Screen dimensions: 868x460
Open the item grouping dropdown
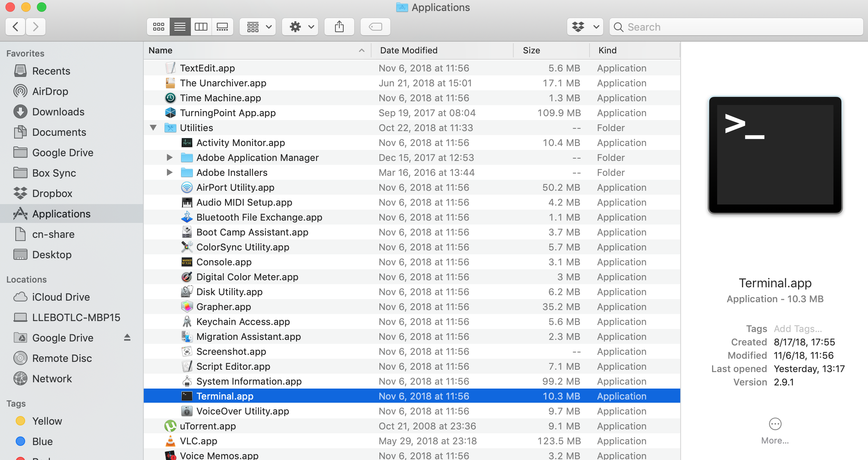coord(257,27)
